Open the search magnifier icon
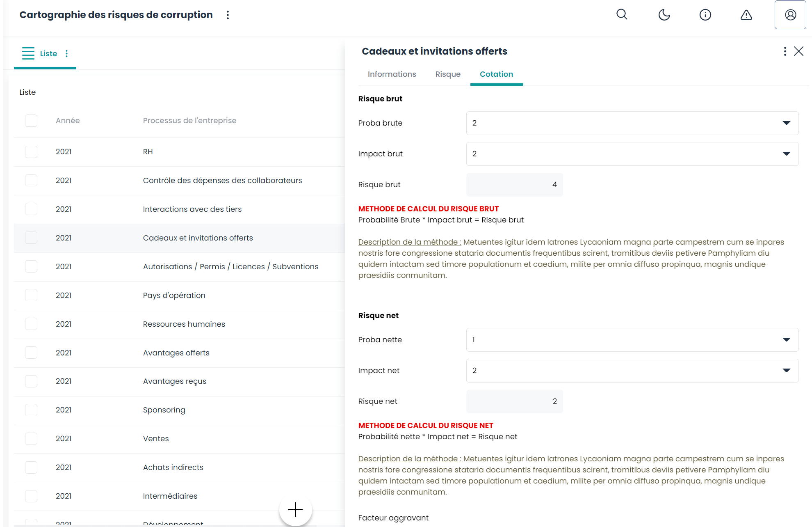This screenshot has height=527, width=812. point(622,15)
